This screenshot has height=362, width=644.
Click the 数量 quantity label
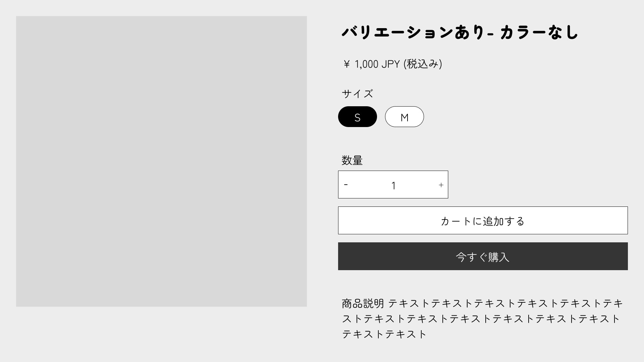point(352,160)
